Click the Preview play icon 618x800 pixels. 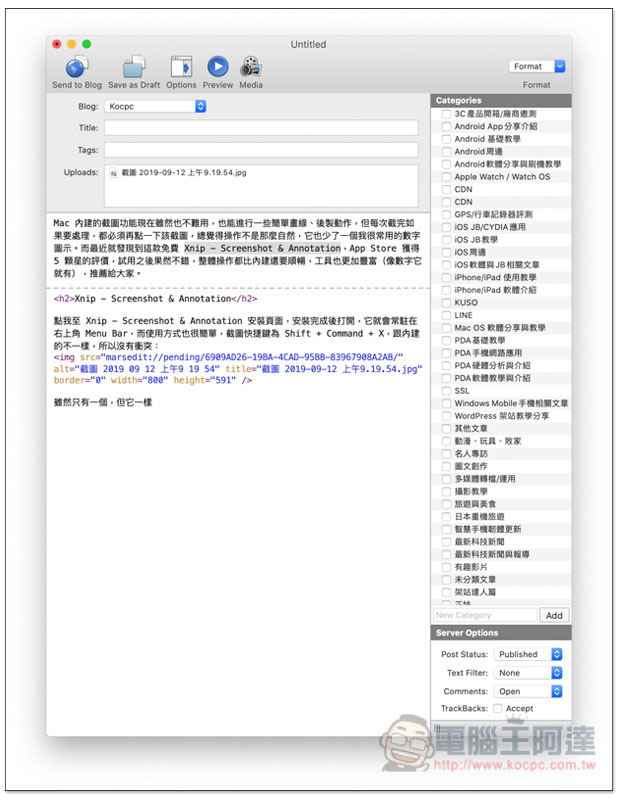(218, 67)
